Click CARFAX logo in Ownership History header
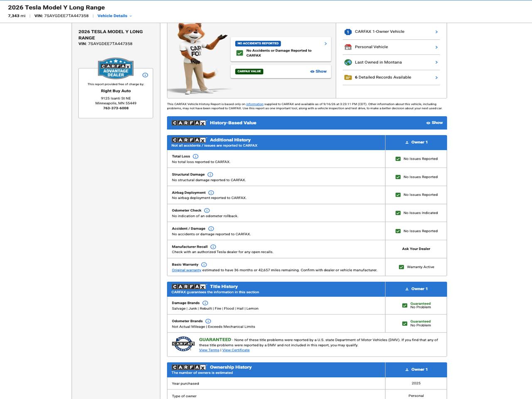This screenshot has width=532, height=399. (190, 367)
